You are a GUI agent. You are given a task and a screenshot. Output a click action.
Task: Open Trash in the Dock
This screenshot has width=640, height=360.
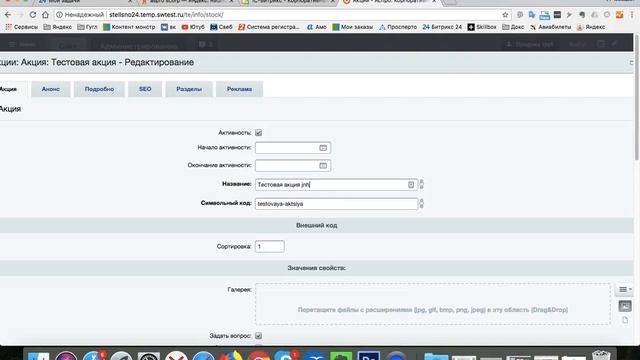coord(601,356)
